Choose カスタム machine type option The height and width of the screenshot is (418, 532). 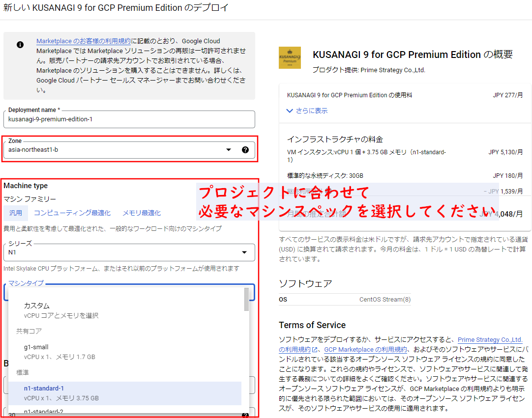(x=125, y=310)
